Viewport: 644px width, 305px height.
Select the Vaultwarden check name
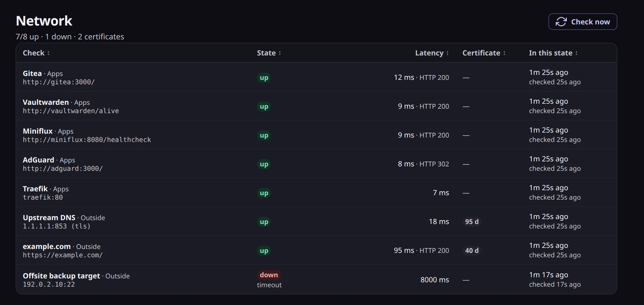pos(46,102)
